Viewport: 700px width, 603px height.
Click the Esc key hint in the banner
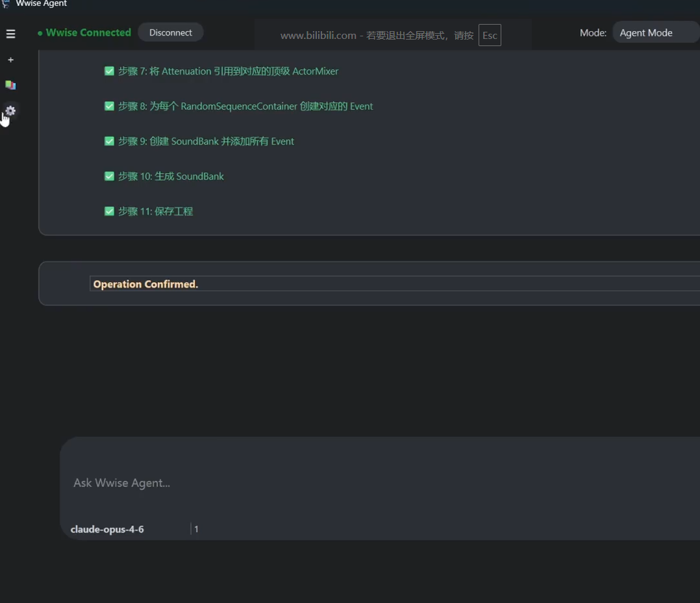pyautogui.click(x=490, y=35)
